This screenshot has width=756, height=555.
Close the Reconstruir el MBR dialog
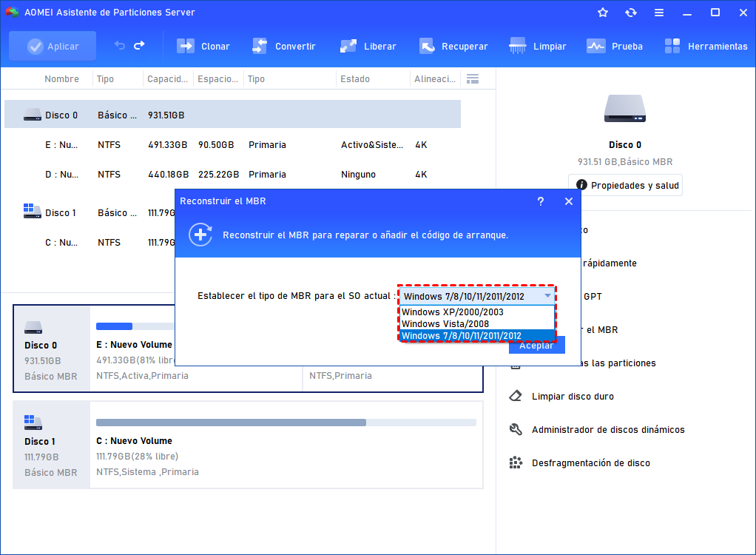[x=569, y=201]
